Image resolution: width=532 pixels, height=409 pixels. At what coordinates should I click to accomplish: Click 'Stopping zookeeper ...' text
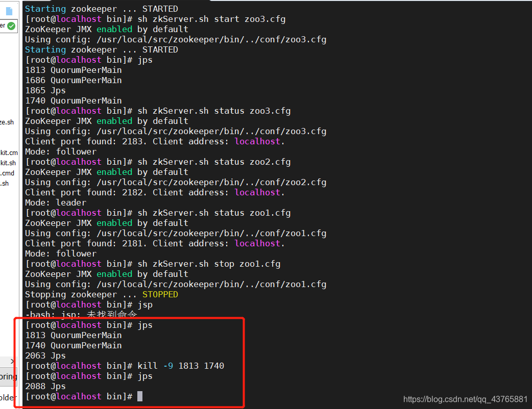tap(81, 294)
